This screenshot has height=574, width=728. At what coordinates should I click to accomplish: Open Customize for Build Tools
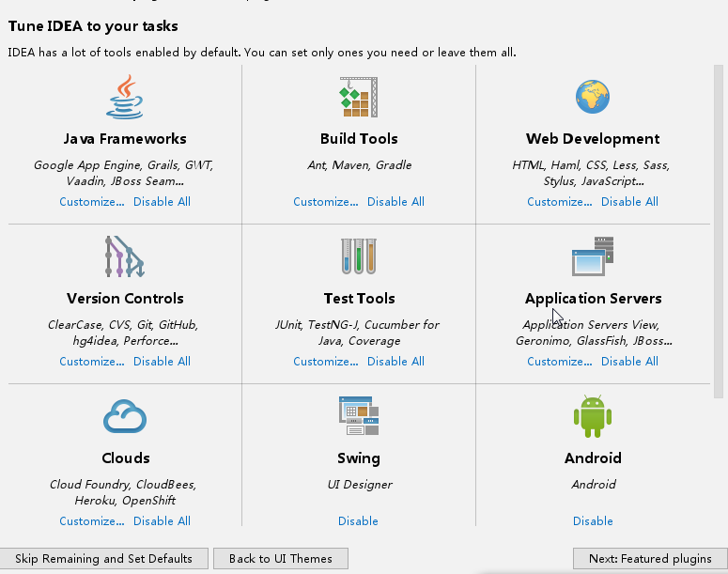pyautogui.click(x=325, y=202)
